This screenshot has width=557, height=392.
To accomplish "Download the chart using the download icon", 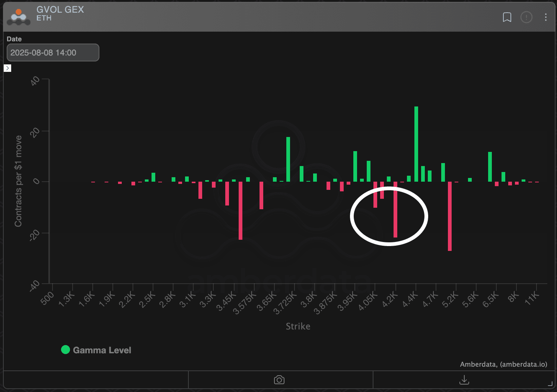I will 464,380.
